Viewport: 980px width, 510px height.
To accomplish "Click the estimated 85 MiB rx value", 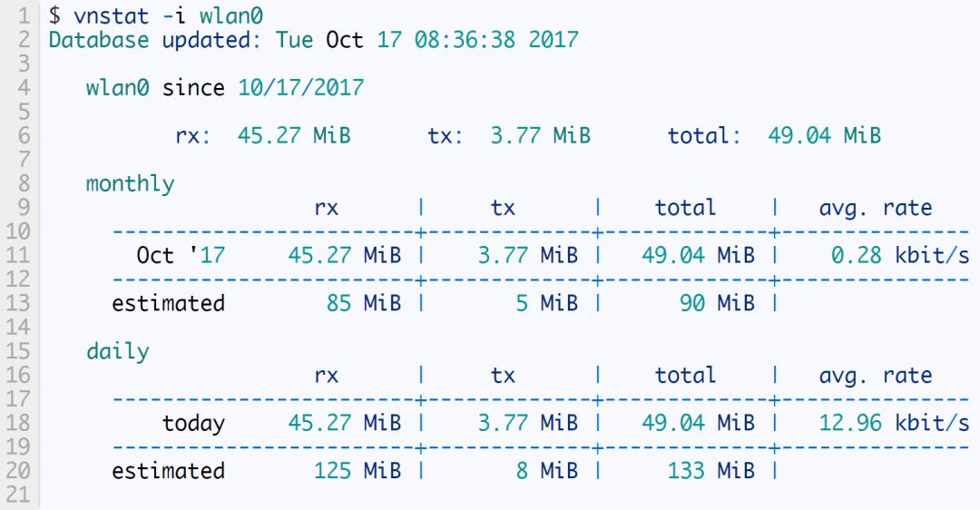I will (x=363, y=303).
